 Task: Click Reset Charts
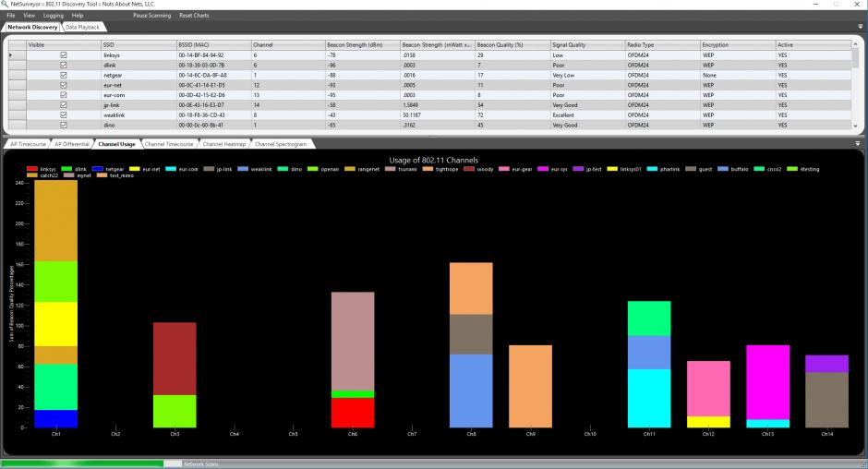click(194, 16)
